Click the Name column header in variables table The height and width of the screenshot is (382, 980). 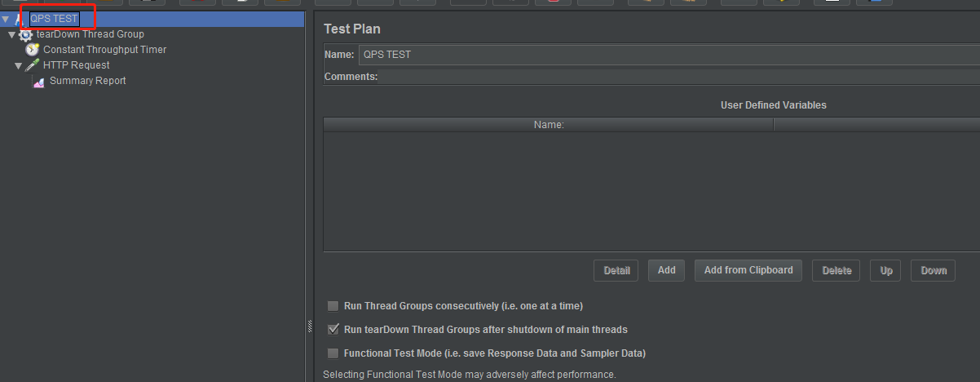(549, 125)
